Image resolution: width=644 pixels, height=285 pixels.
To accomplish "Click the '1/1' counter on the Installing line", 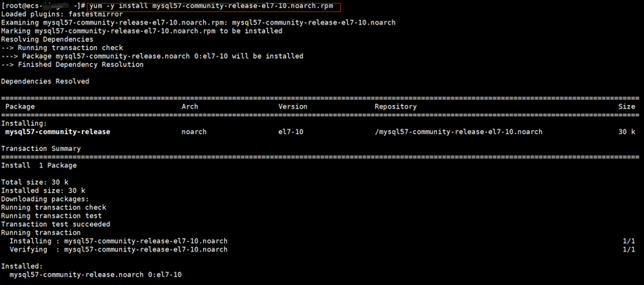I will coord(629,241).
